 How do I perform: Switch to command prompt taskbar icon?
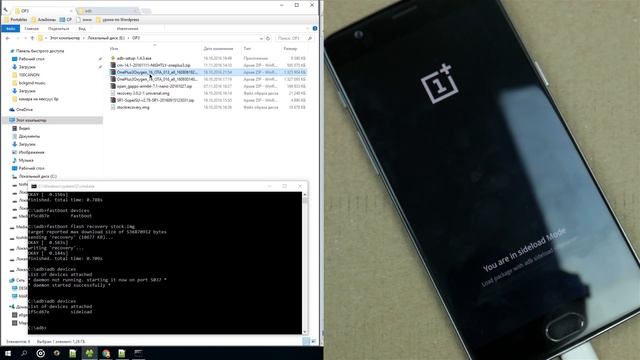(x=138, y=353)
